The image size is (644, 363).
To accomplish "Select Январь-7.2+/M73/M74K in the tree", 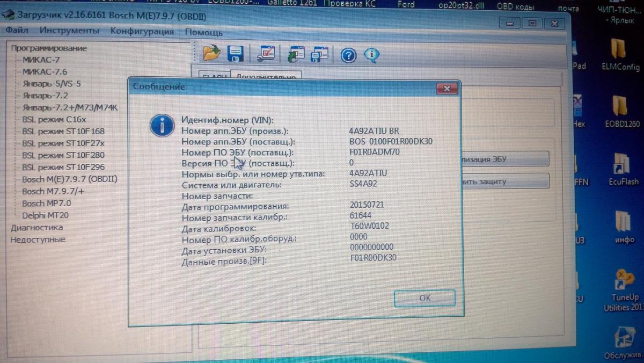I will click(70, 107).
